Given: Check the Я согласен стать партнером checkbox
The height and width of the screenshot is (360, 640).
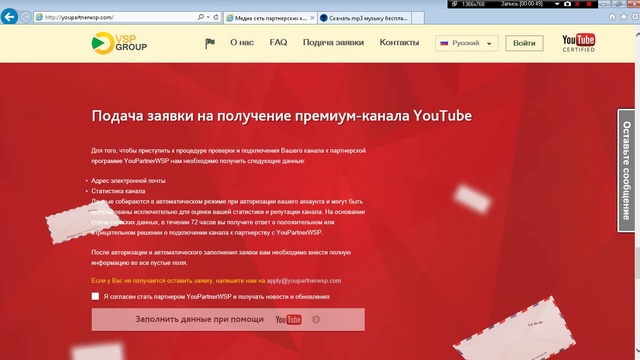Looking at the screenshot, I should pyautogui.click(x=95, y=296).
